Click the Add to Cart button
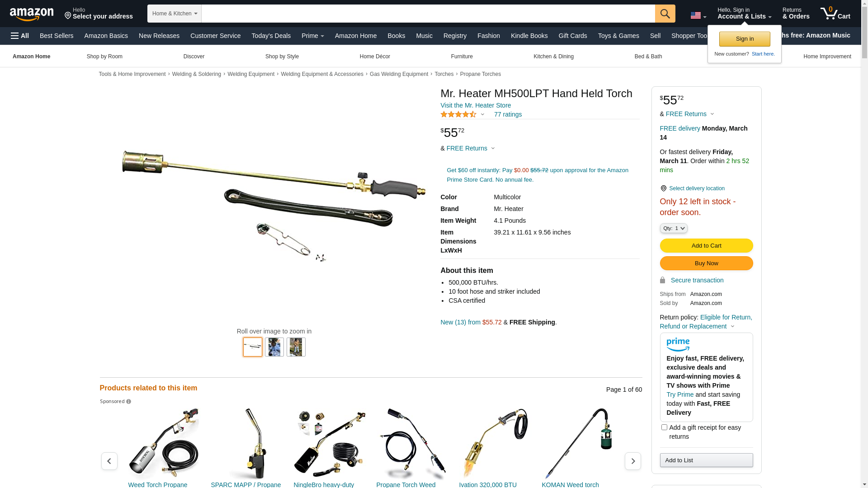This screenshot has width=868, height=488. coord(706,245)
